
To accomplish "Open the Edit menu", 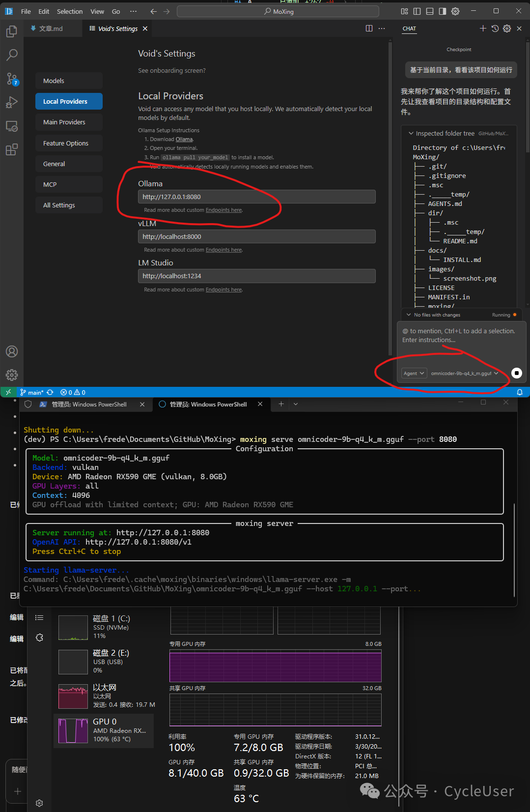I will coord(44,11).
